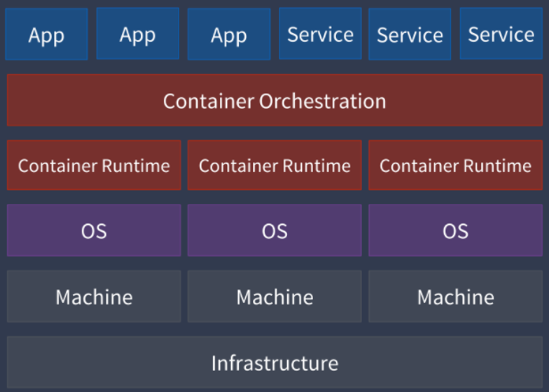Select the rightmost Service box

click(x=500, y=35)
